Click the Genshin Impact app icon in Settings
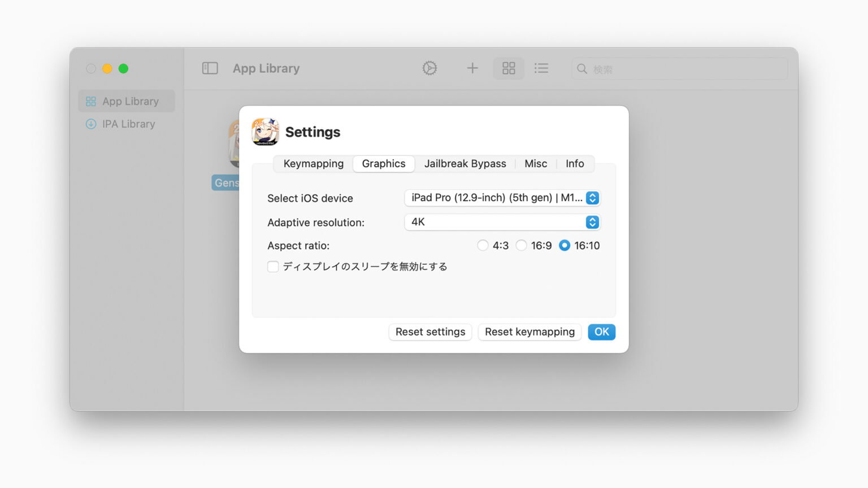This screenshot has width=868, height=488. click(263, 132)
